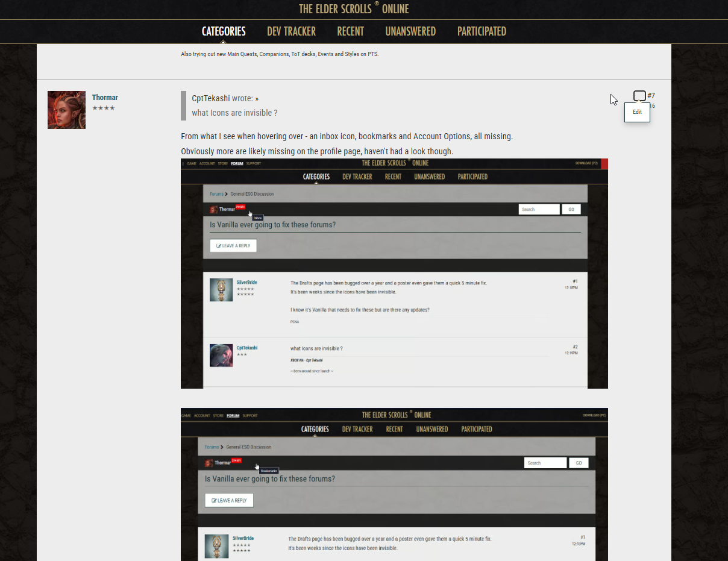Click the star rank under Thormar's name

103,108
